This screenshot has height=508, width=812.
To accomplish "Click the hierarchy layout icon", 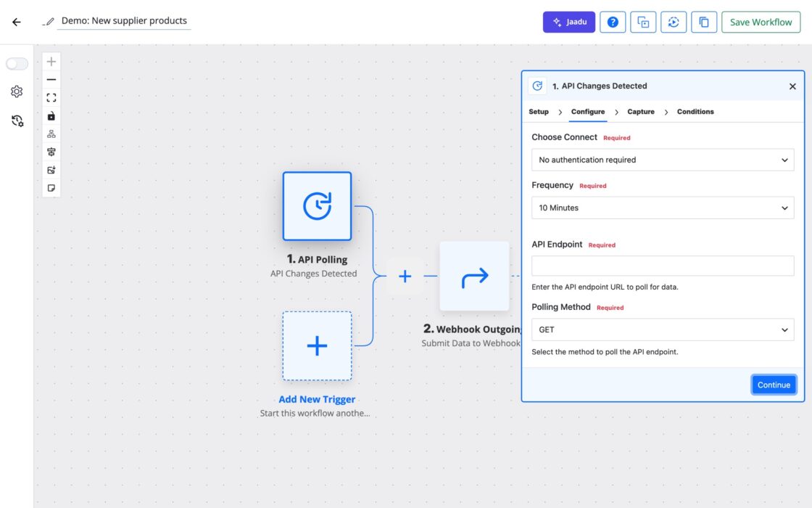I will (x=51, y=134).
